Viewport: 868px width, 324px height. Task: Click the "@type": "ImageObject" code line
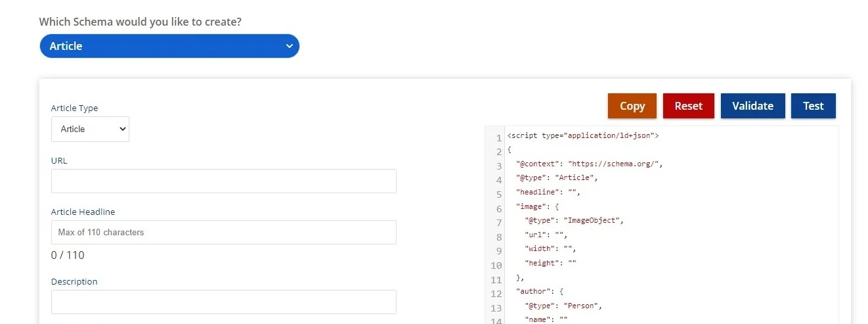574,220
